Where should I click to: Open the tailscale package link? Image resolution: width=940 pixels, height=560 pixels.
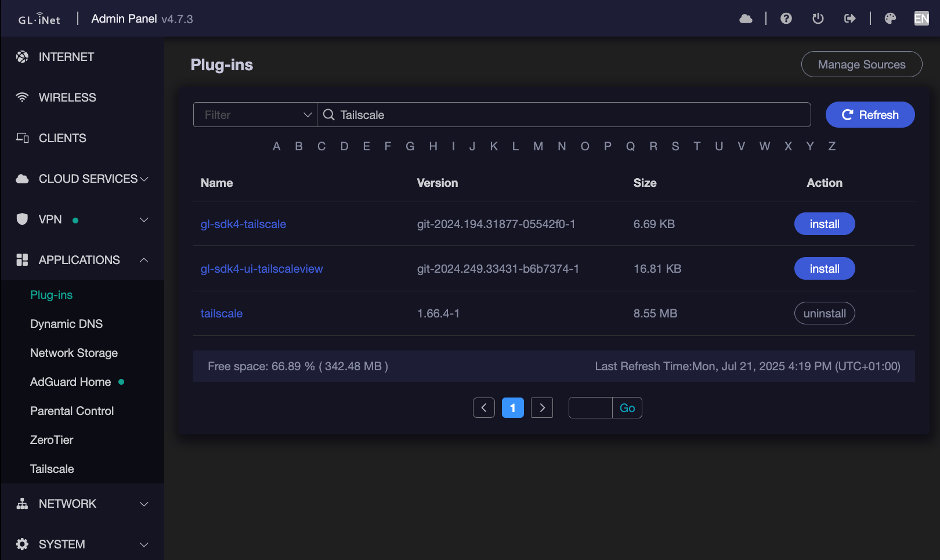tap(222, 313)
